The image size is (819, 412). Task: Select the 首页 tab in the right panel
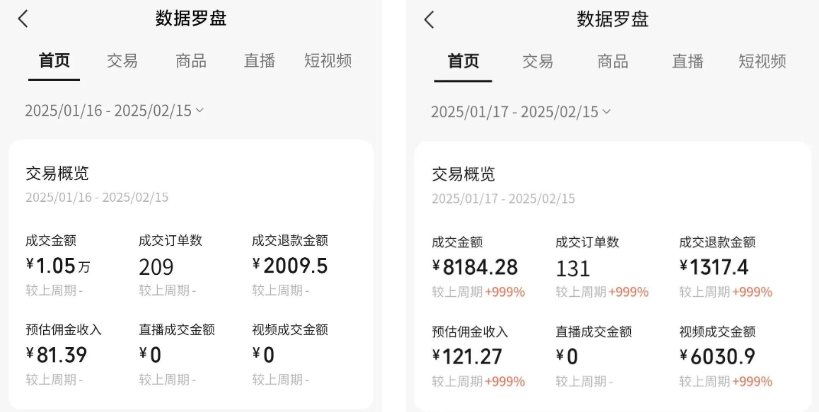[x=463, y=62]
